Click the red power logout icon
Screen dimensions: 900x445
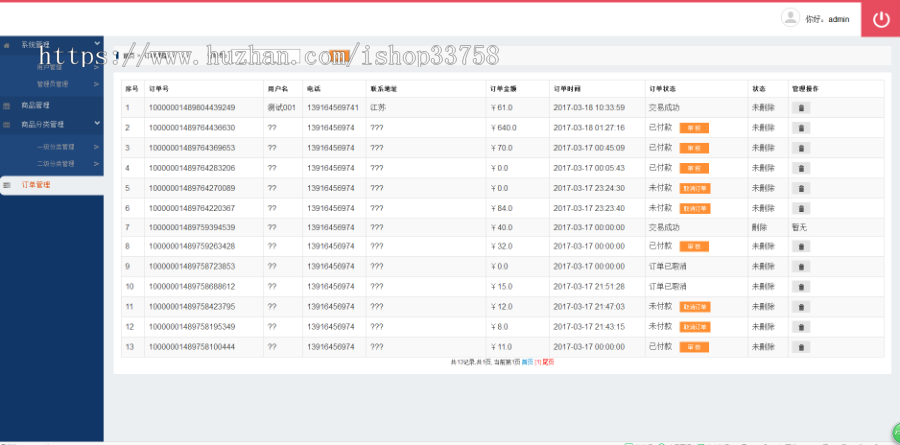[x=880, y=19]
